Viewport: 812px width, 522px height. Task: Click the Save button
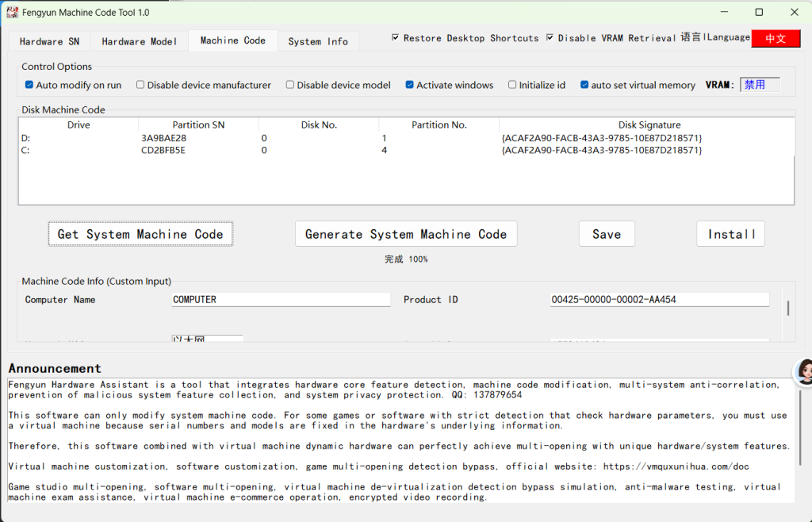coord(607,234)
